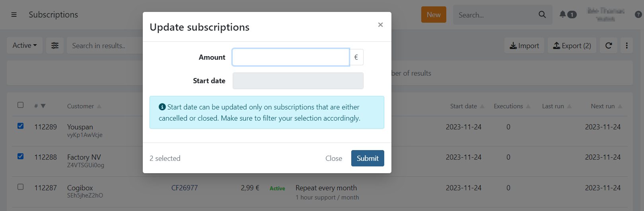Close the Update subscriptions dialog with X
The image size is (644, 211).
click(381, 25)
